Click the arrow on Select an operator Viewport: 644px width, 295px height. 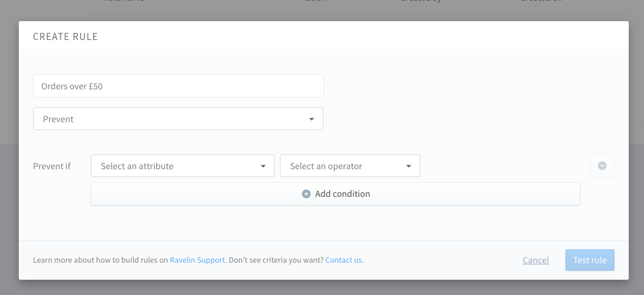point(409,166)
